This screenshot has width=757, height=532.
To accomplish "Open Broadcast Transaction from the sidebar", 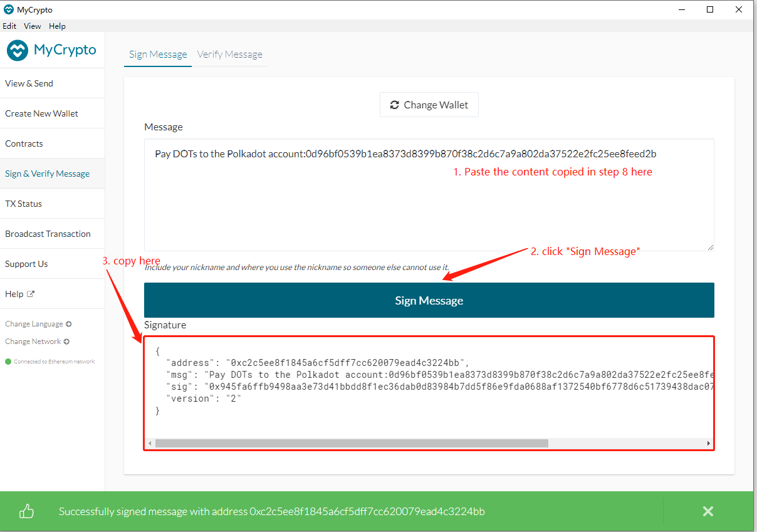I will (48, 234).
